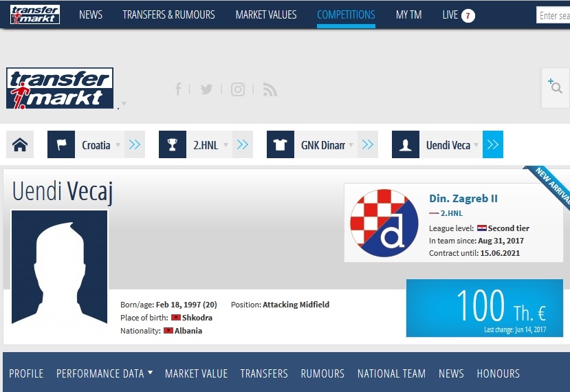Click the Albania nationality text

[x=188, y=331]
